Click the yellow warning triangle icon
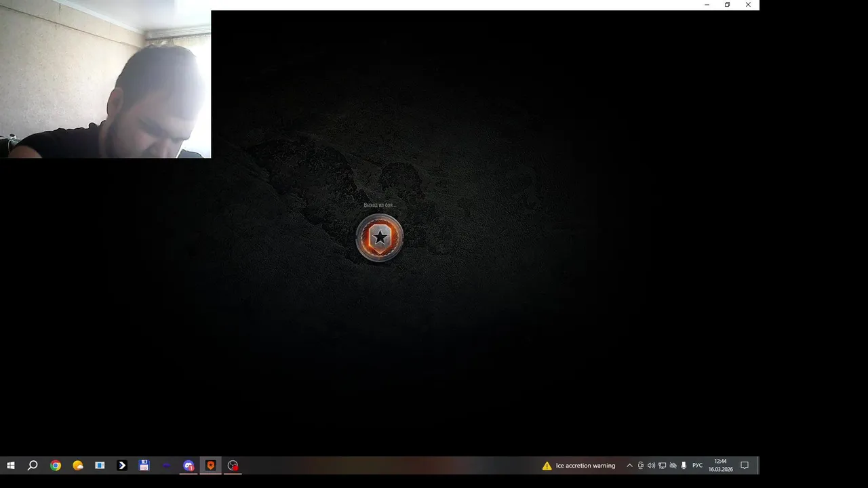Image resolution: width=868 pixels, height=488 pixels. click(547, 466)
